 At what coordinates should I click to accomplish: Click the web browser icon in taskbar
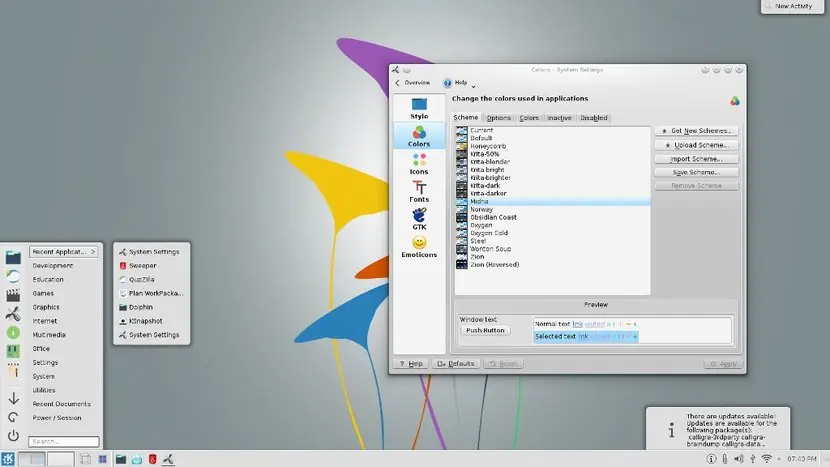137,459
